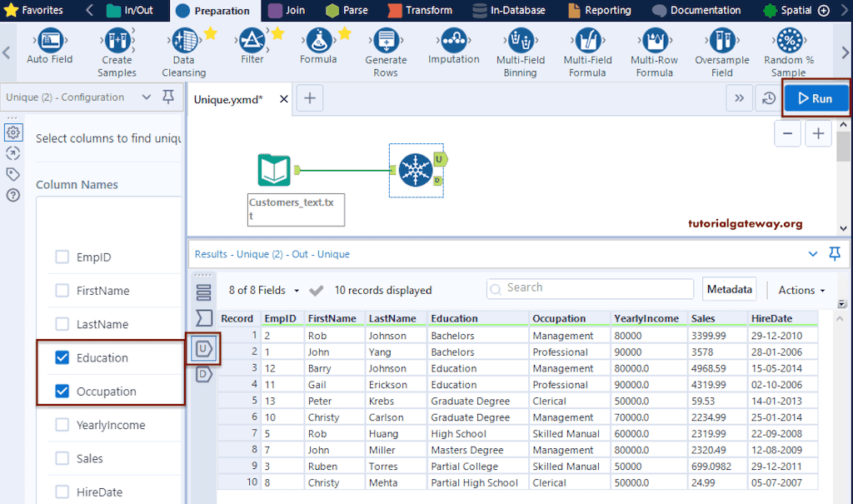Run the workflow
The height and width of the screenshot is (504, 853).
click(815, 98)
